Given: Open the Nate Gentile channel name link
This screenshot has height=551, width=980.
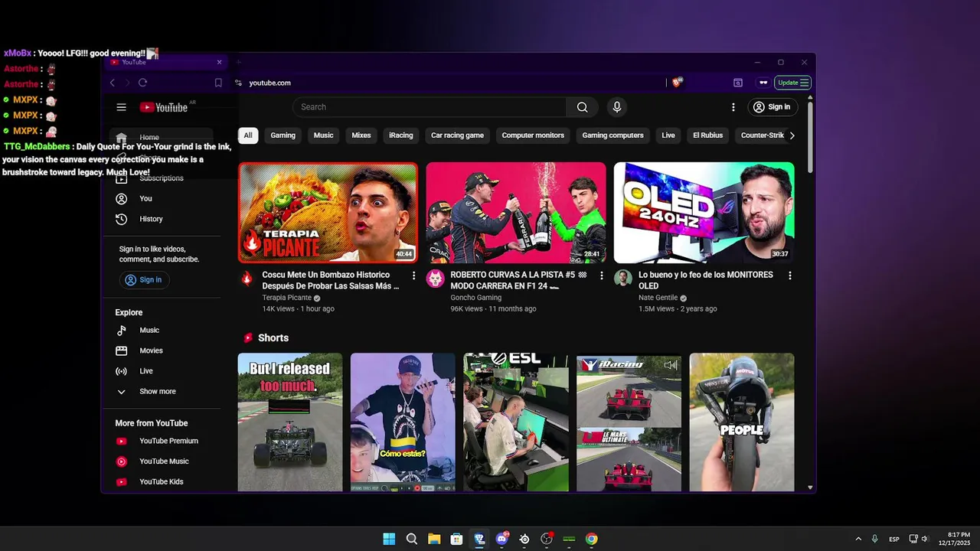Looking at the screenshot, I should pyautogui.click(x=658, y=298).
